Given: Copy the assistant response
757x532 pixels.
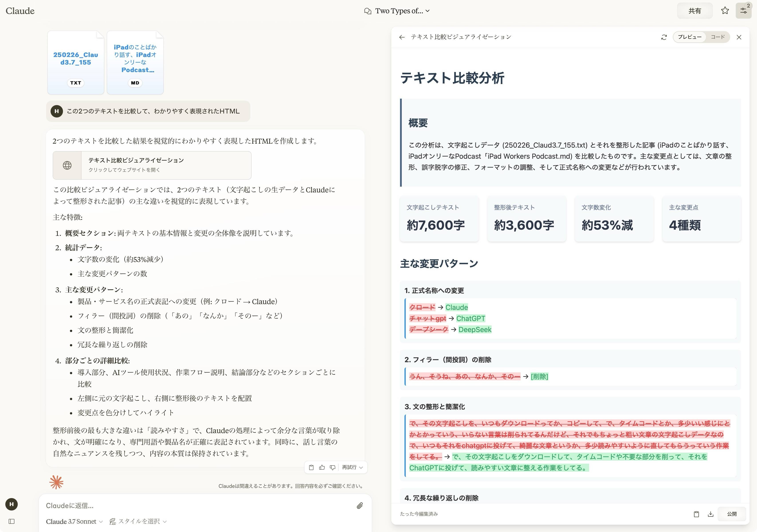Looking at the screenshot, I should click(x=311, y=467).
